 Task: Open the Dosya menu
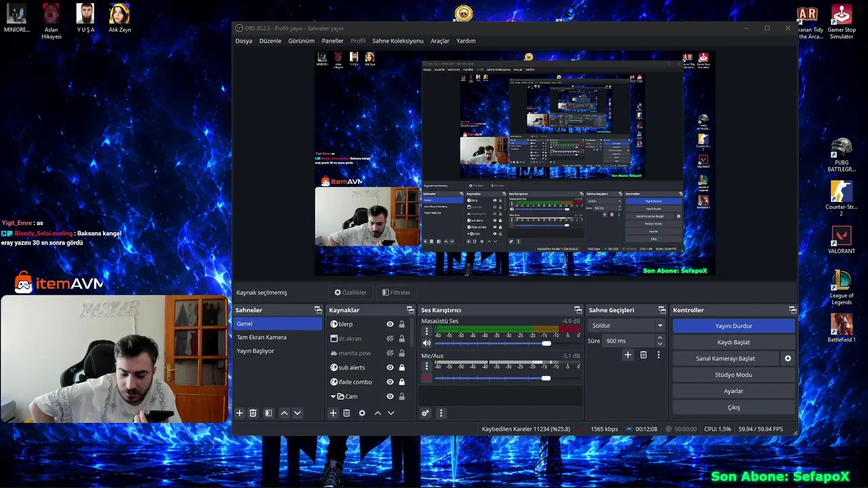[x=243, y=41]
